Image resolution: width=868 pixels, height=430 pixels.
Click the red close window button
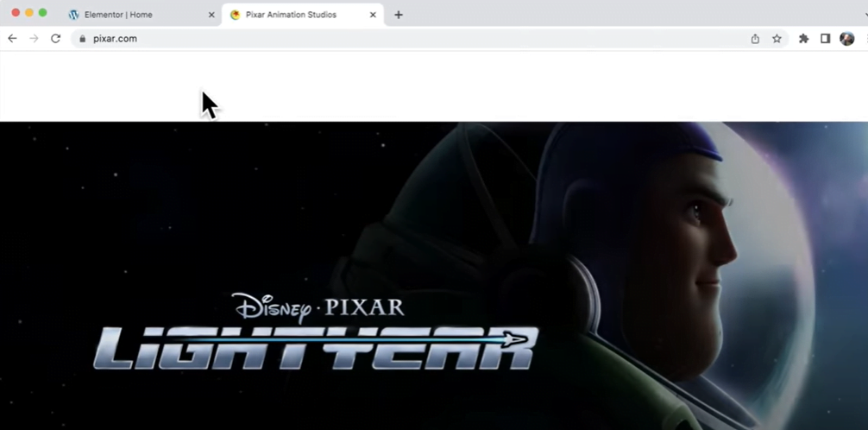tap(16, 13)
